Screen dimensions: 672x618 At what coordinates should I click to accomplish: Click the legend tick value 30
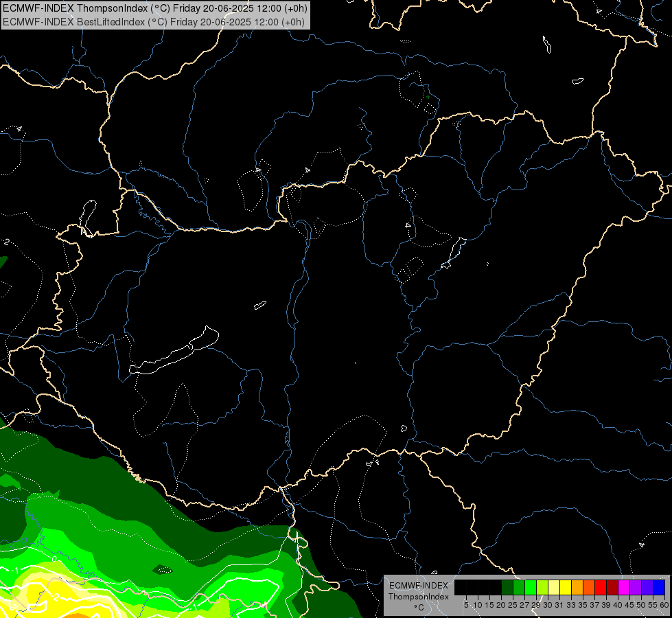point(548,605)
